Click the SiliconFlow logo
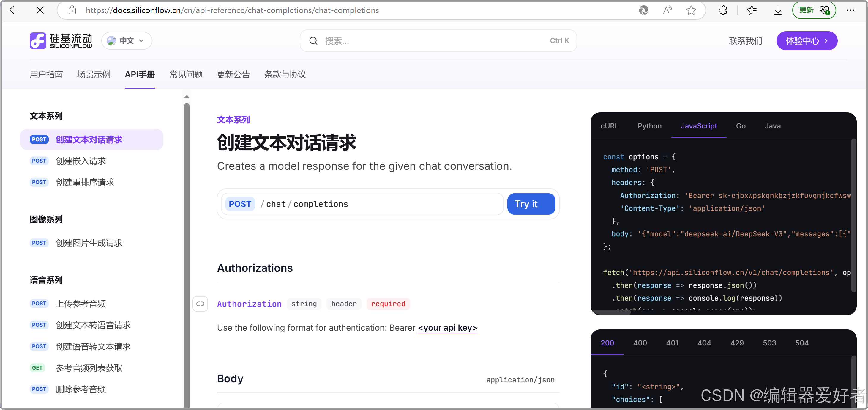868x410 pixels. pos(61,41)
